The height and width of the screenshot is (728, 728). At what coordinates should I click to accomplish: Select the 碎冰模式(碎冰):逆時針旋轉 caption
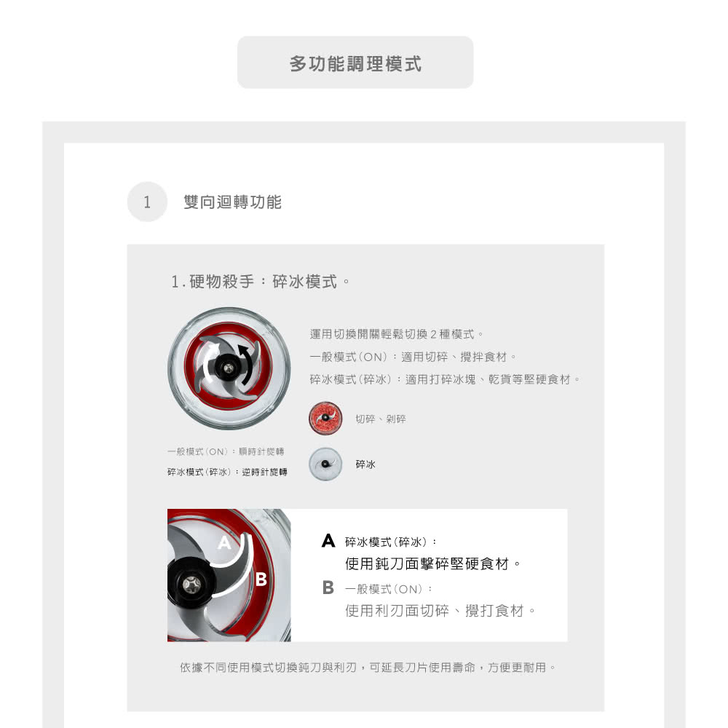227,472
